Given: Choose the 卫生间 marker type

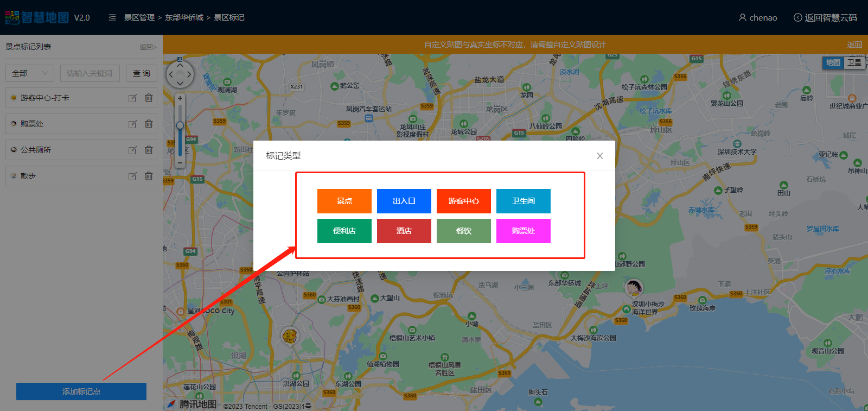Looking at the screenshot, I should [x=523, y=201].
